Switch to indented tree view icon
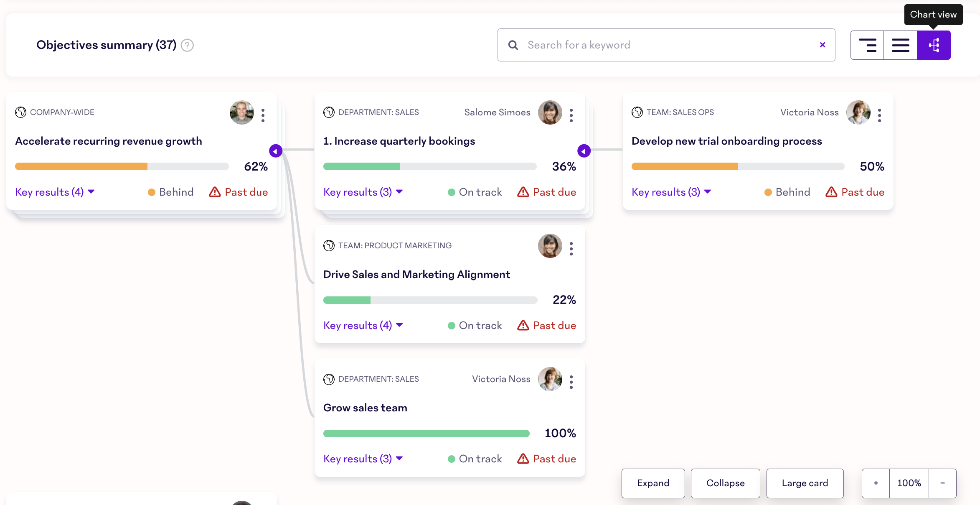The image size is (980, 505). [x=867, y=45]
